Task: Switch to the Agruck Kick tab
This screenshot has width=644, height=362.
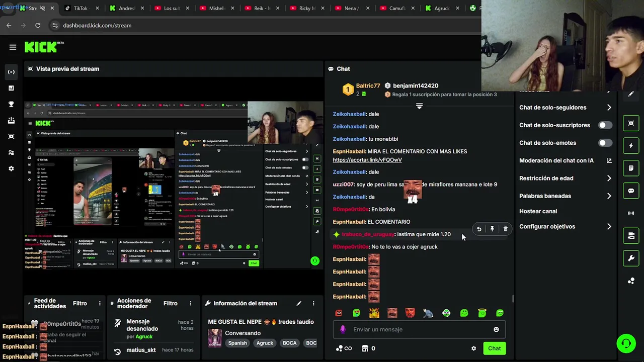Action: pos(443,8)
